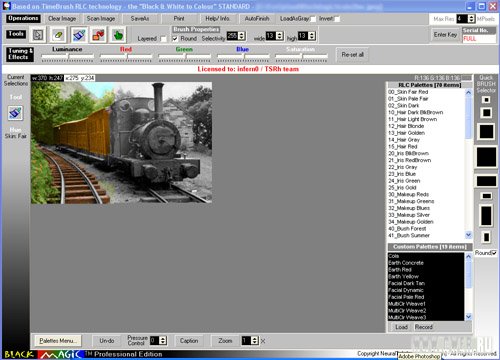Adjust the Red slider
The height and width of the screenshot is (360, 500).
[x=126, y=57]
